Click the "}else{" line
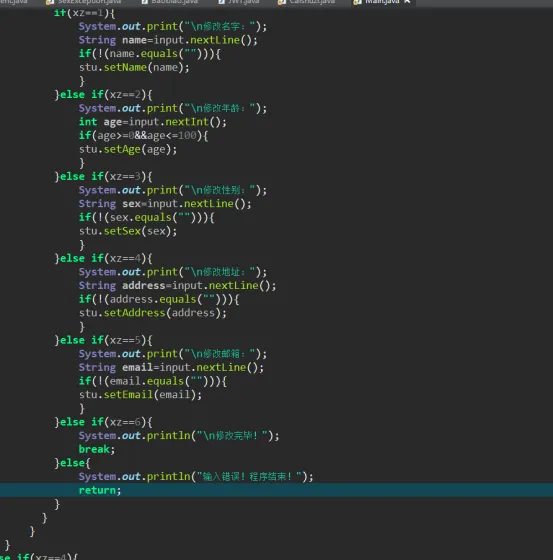 click(73, 463)
